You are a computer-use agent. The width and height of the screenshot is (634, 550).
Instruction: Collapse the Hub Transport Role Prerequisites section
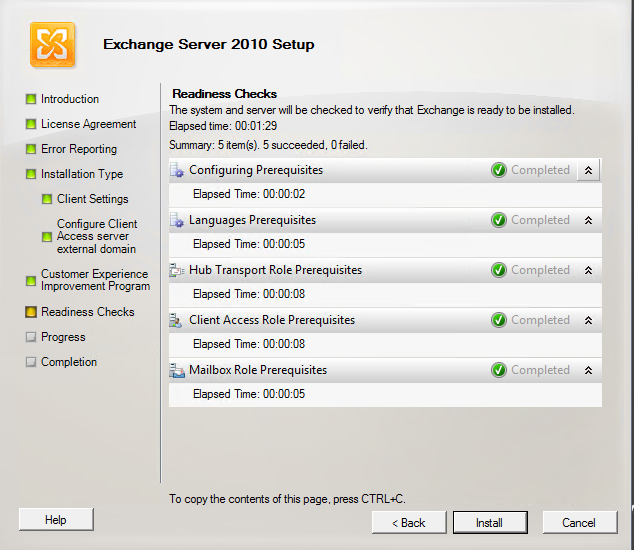pyautogui.click(x=588, y=270)
